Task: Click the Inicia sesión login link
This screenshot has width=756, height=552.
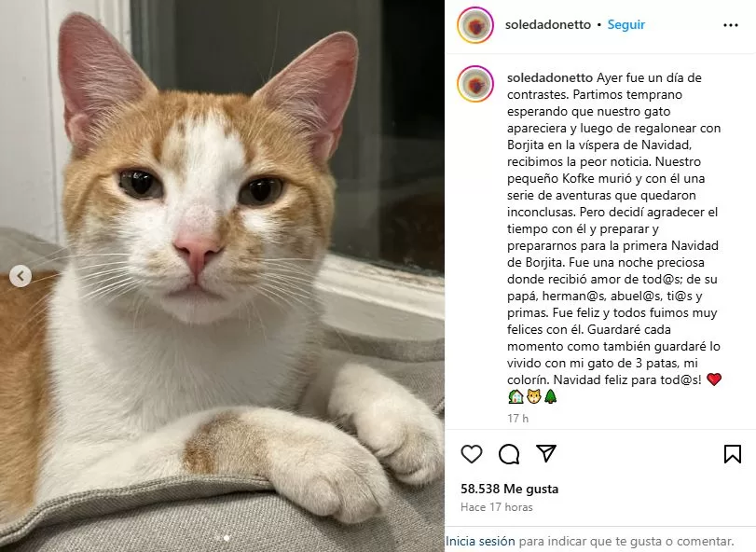Action: tap(480, 542)
